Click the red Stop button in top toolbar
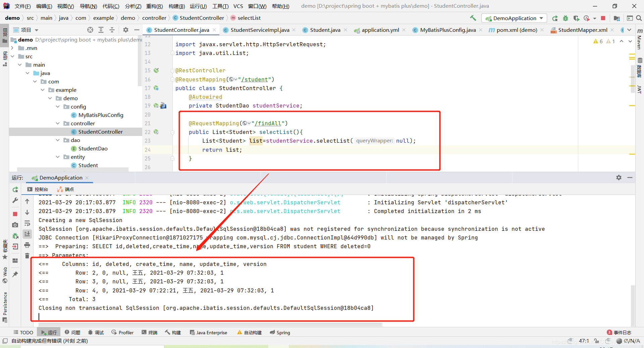 coord(603,18)
